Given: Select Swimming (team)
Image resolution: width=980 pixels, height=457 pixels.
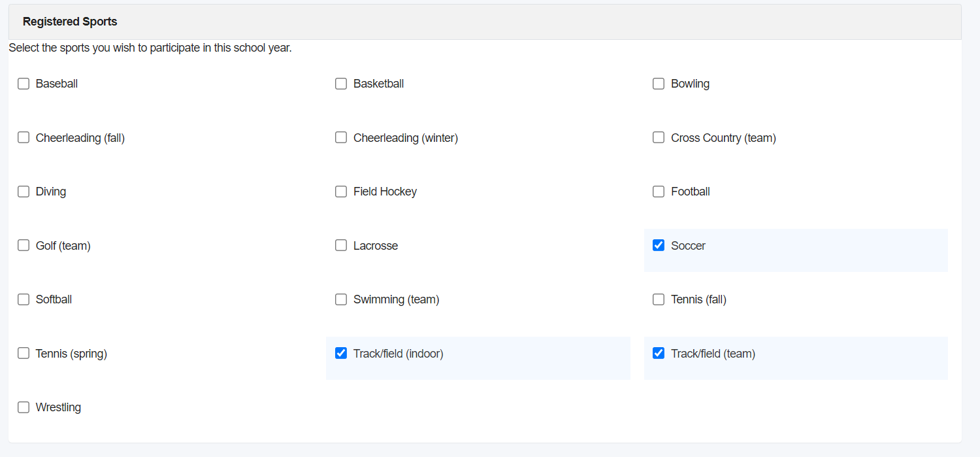Looking at the screenshot, I should coord(340,299).
